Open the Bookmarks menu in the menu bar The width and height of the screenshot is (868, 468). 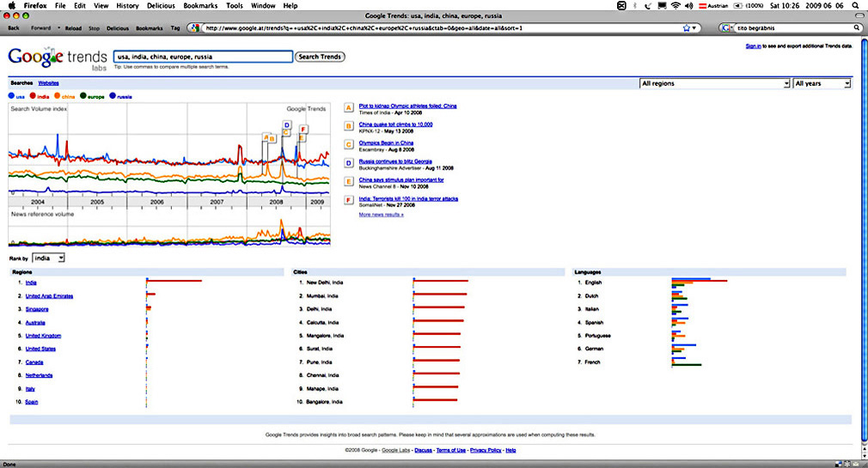[x=200, y=5]
